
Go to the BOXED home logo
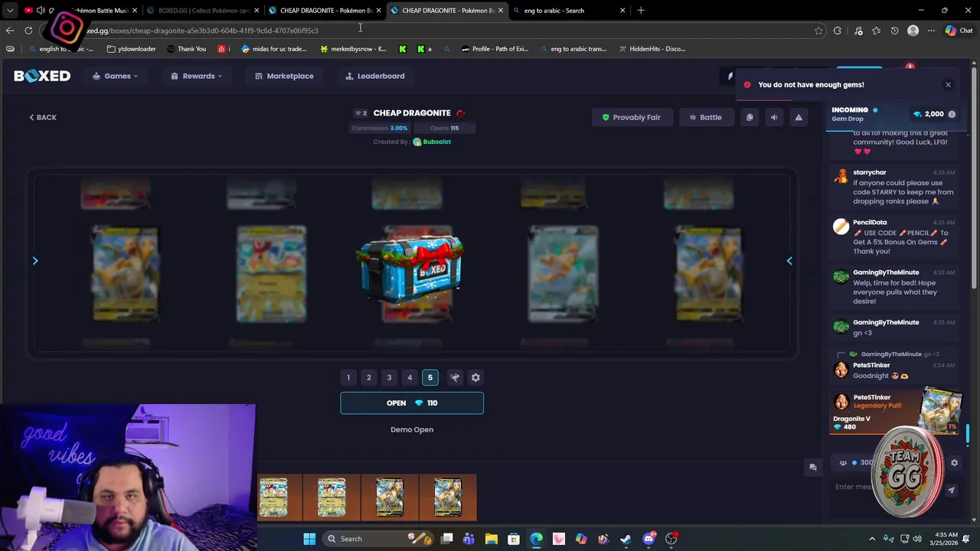[x=42, y=76]
